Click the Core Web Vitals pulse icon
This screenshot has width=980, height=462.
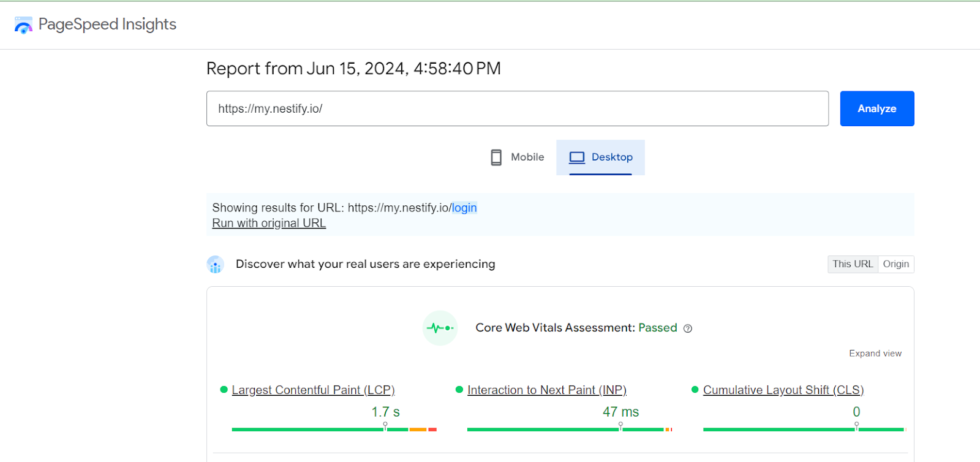440,328
